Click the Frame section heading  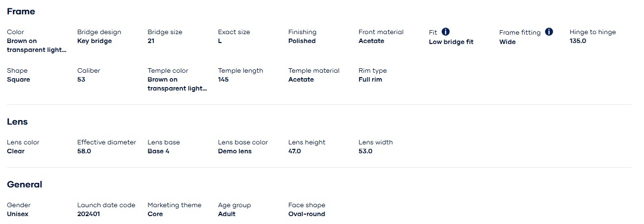coord(21,11)
